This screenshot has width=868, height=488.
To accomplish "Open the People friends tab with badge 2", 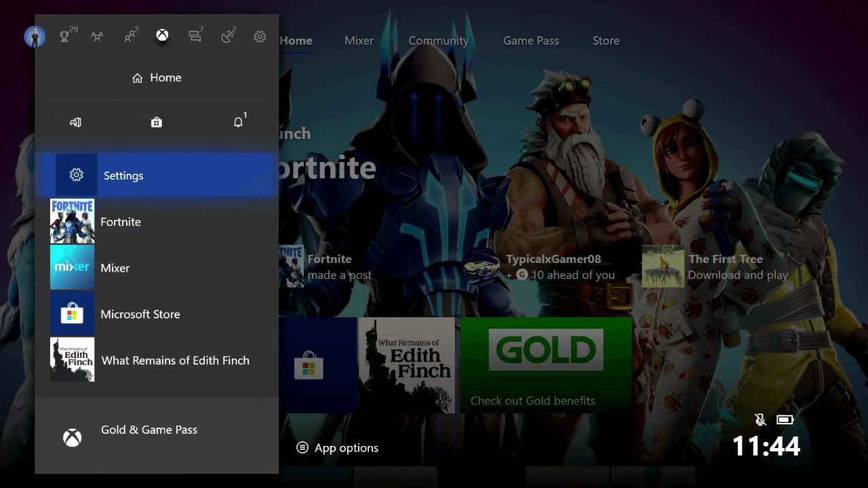I will 130,37.
